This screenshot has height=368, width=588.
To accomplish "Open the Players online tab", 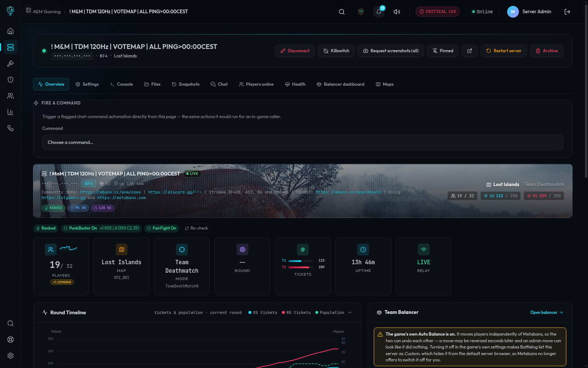I will pyautogui.click(x=256, y=84).
